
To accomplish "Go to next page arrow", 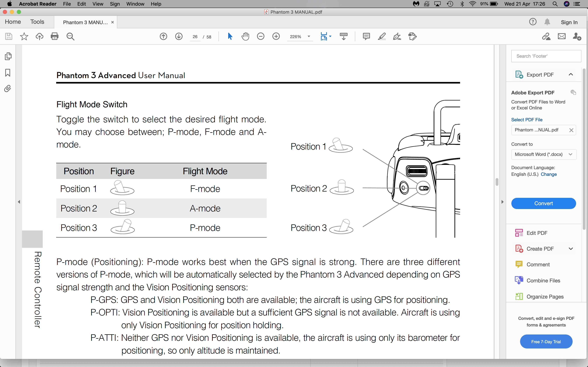I will tap(179, 36).
